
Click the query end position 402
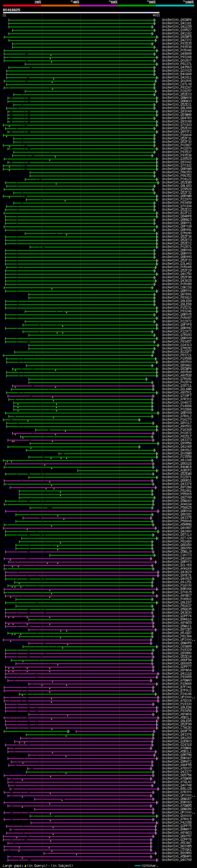pyautogui.click(x=155, y=15)
